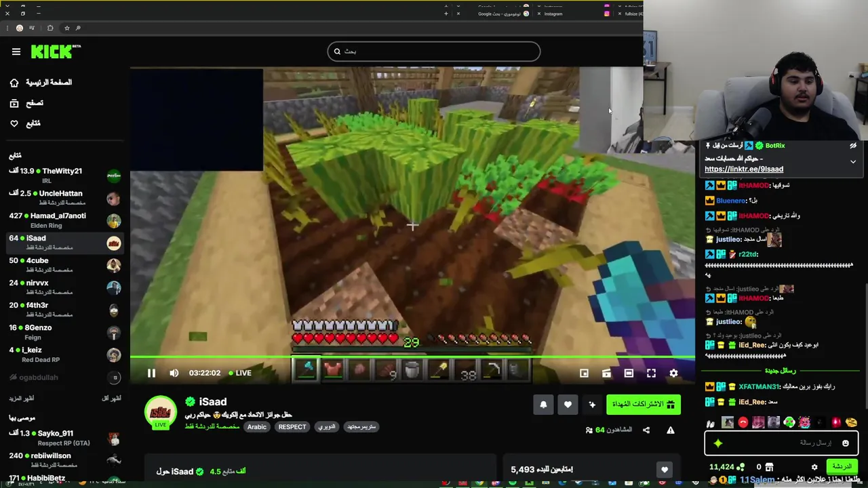Click r22td username in chat
The image size is (868, 488).
748,254
